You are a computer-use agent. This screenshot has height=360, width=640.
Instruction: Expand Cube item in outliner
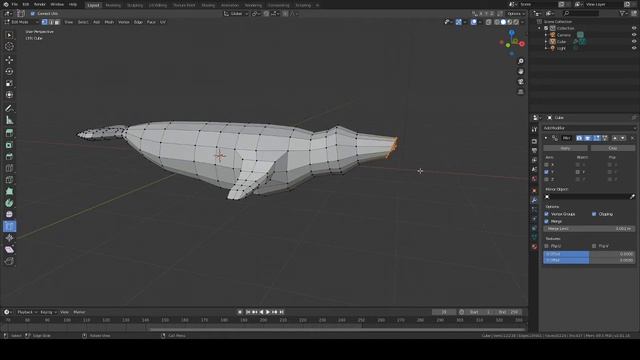(x=546, y=42)
